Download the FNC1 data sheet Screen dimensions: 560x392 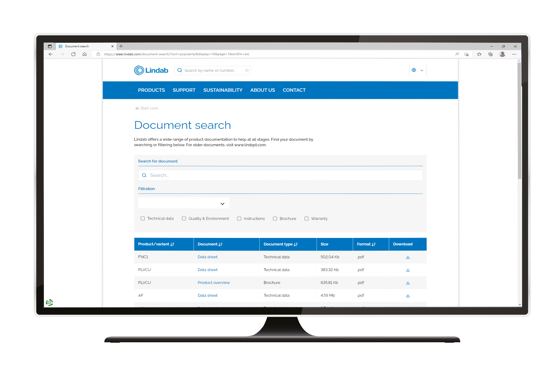(408, 257)
